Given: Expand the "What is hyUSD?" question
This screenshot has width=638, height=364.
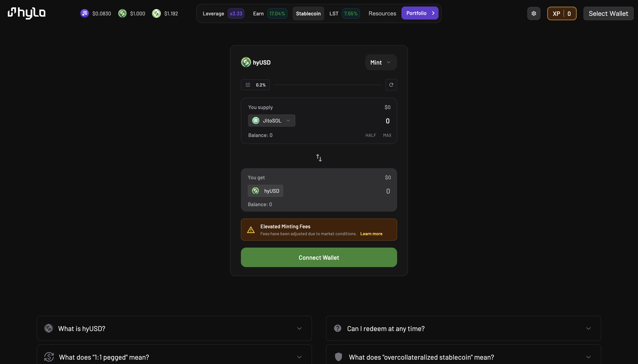Looking at the screenshot, I should click(174, 328).
